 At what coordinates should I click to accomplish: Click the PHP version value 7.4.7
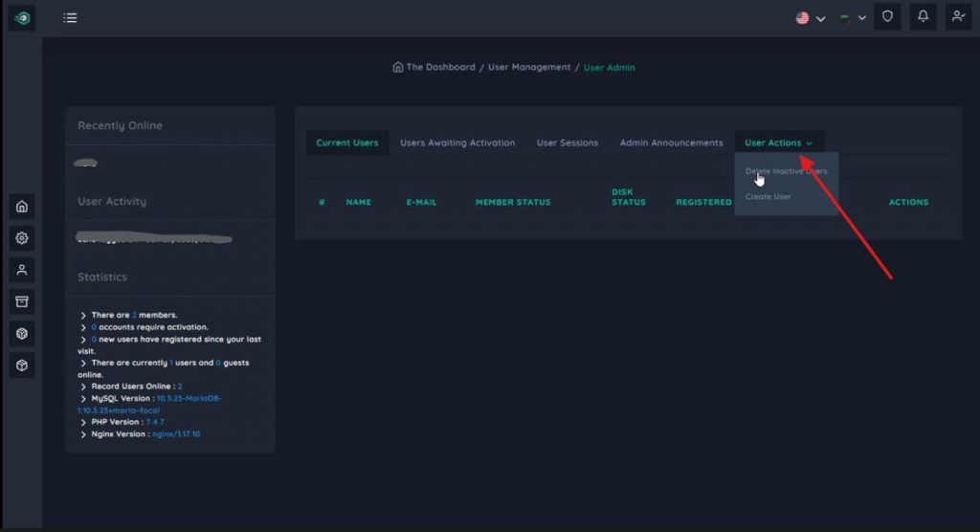(155, 422)
